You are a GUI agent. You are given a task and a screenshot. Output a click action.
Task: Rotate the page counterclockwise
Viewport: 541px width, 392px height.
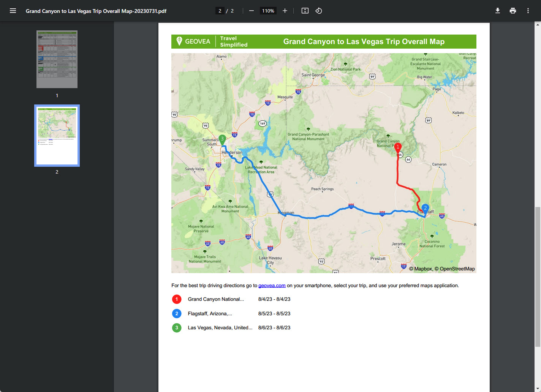[318, 11]
